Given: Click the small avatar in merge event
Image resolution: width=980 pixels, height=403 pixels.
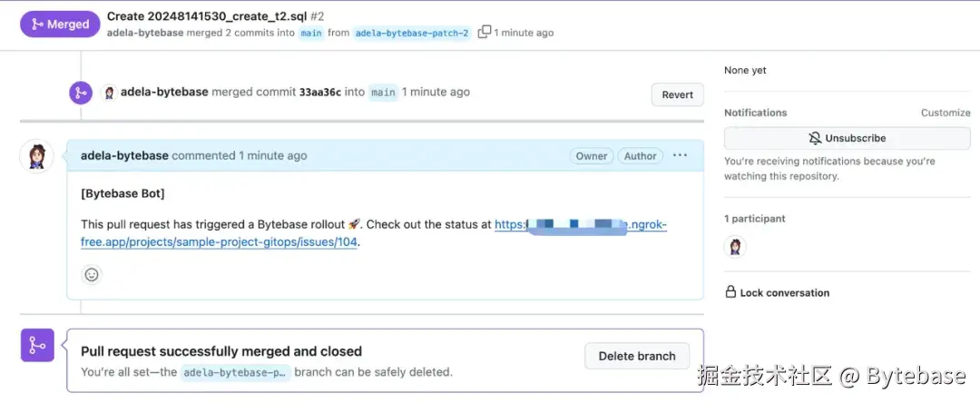Looking at the screenshot, I should [110, 92].
